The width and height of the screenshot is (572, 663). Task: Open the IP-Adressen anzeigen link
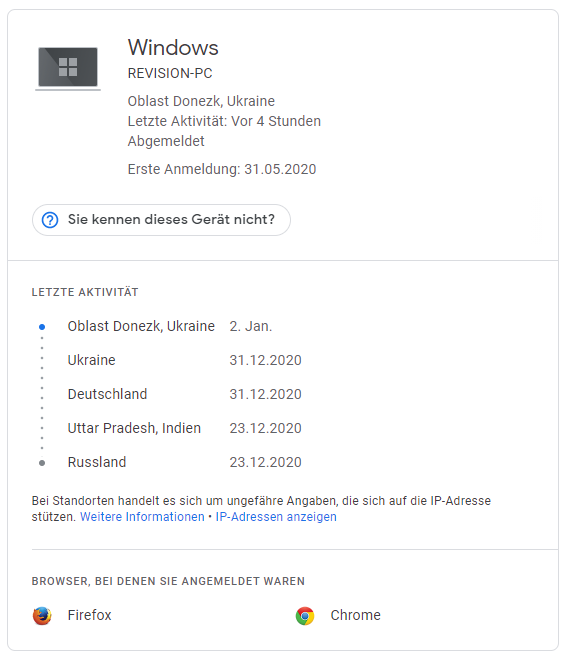pos(276,517)
